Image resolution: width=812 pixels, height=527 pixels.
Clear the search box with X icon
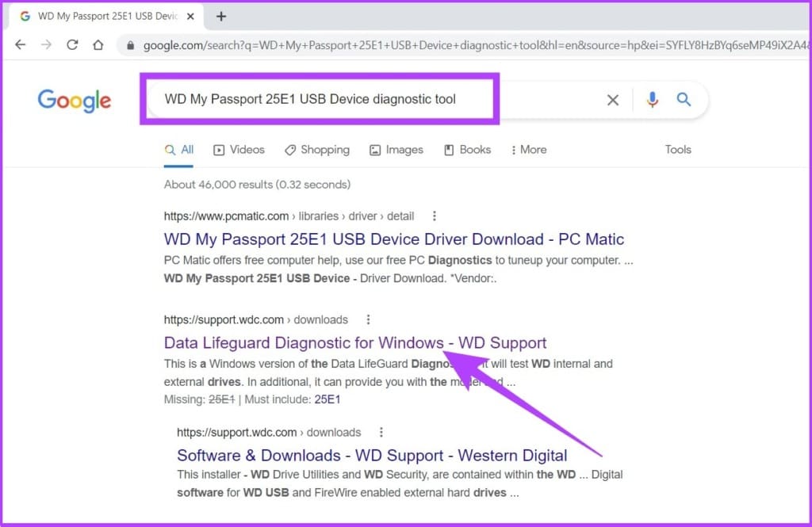613,99
